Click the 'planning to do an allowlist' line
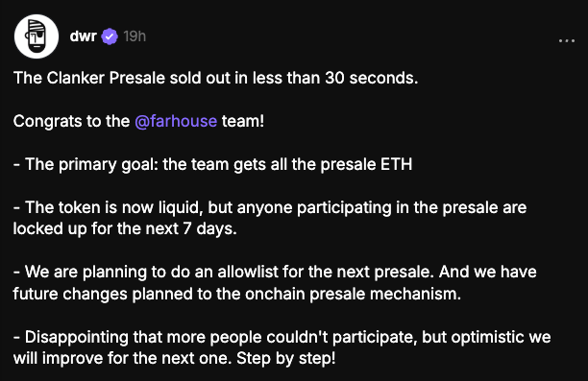The image size is (588, 381). 275,272
